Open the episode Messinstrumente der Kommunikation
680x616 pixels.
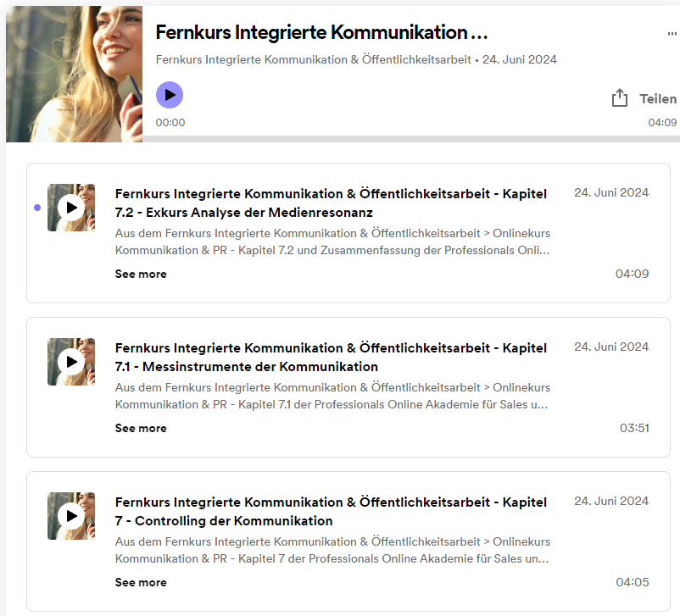pos(331,357)
